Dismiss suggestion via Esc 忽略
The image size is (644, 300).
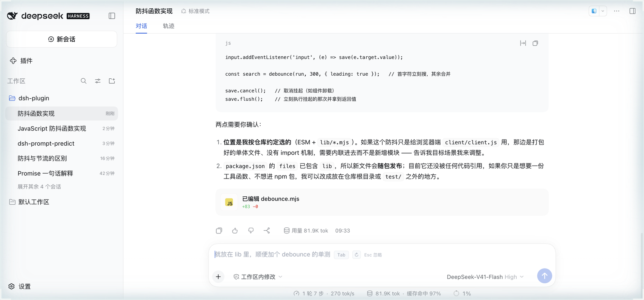(x=373, y=255)
